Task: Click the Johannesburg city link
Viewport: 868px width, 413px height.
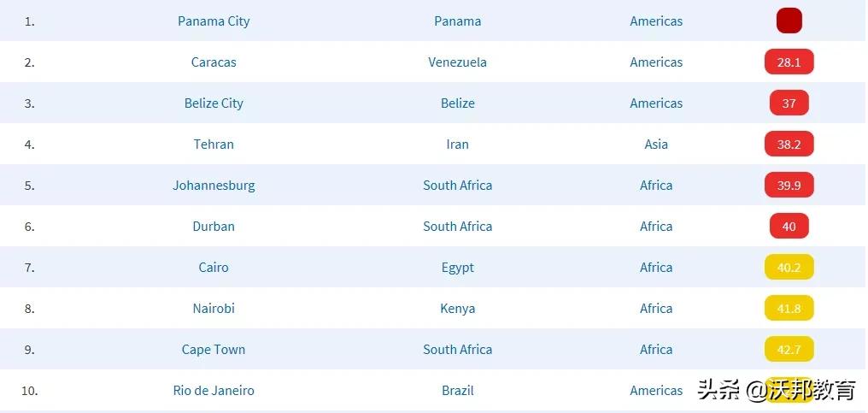Action: (x=214, y=186)
